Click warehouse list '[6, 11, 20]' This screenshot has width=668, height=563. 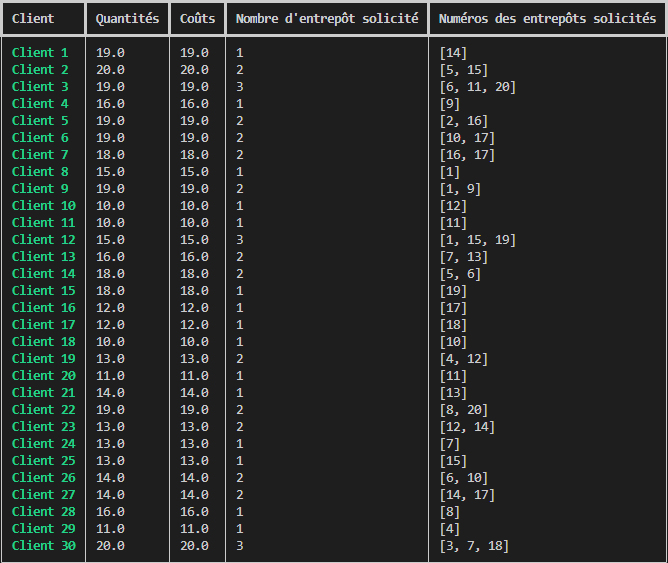pyautogui.click(x=478, y=87)
